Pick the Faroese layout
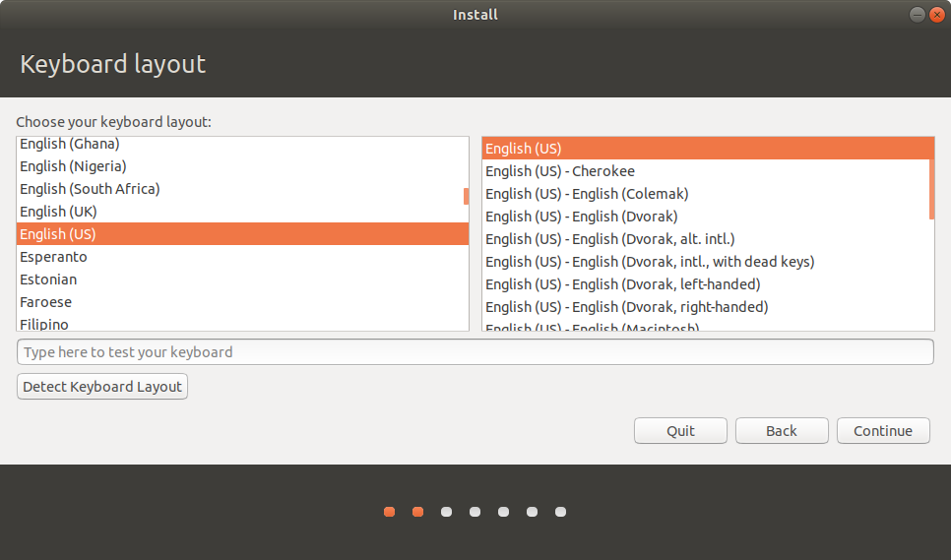The image size is (951, 560). [242, 302]
